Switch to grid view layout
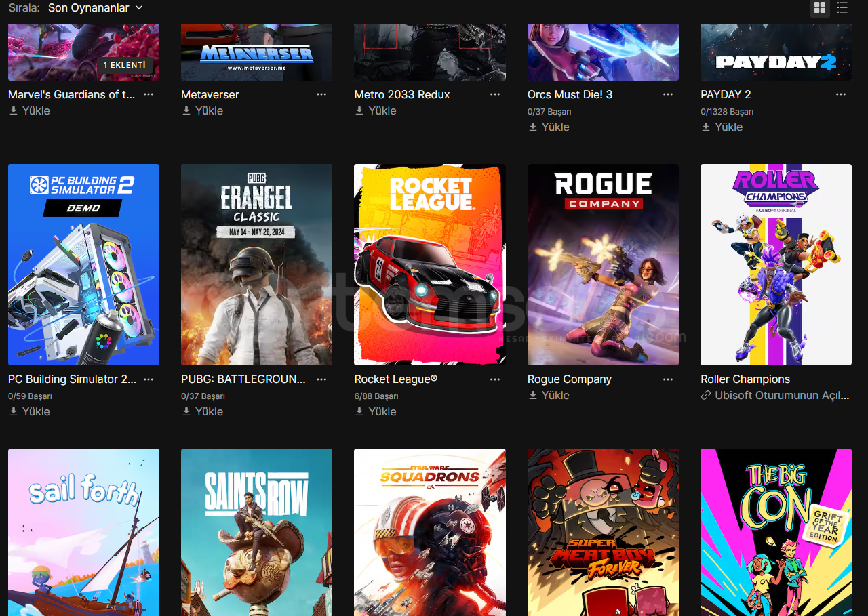 [x=820, y=8]
